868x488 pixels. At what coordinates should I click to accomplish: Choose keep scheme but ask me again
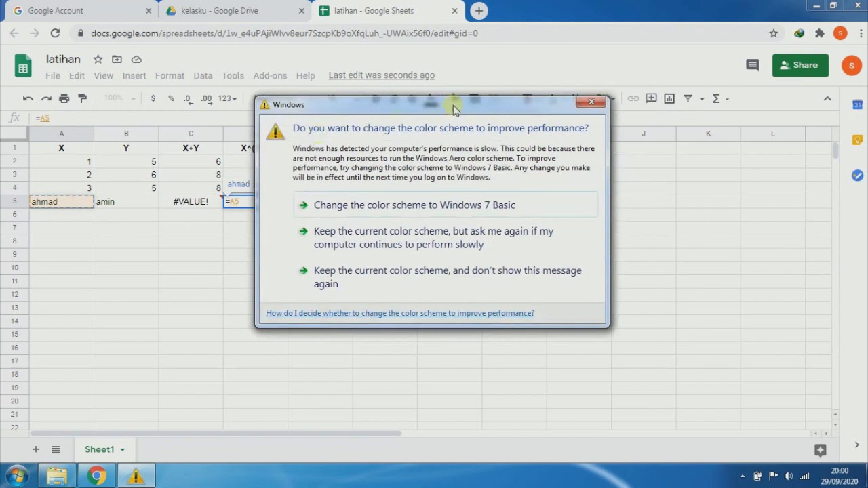[446, 238]
